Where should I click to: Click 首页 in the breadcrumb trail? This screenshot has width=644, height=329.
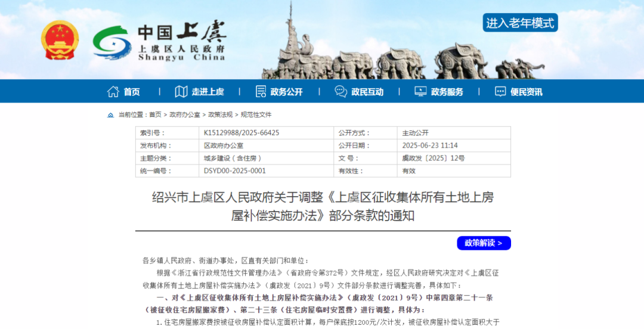click(x=155, y=115)
